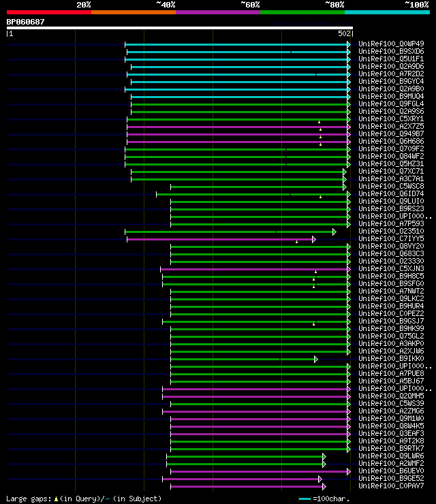Click the UniRef100_Q0WP49 hit label

tap(391, 44)
